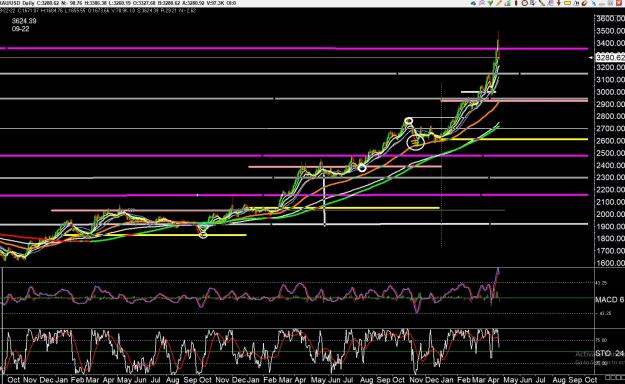
Task: Click the green bar-chart toolbar icon
Action: click(x=508, y=3)
